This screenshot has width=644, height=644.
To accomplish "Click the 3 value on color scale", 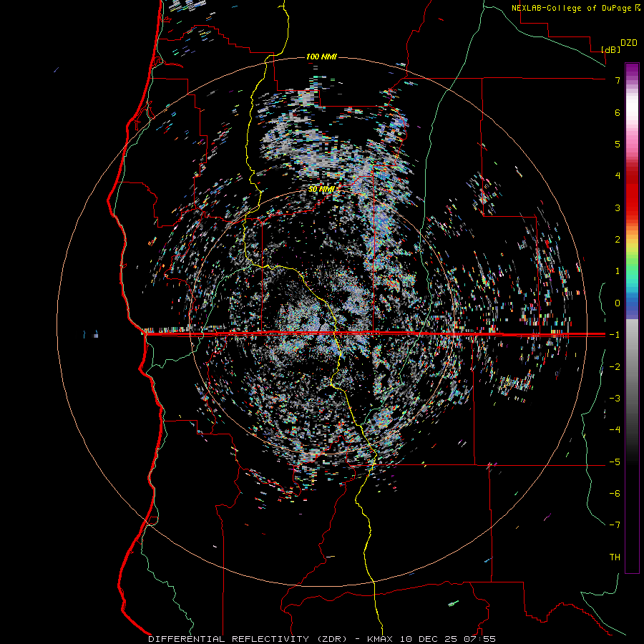I will [618, 208].
